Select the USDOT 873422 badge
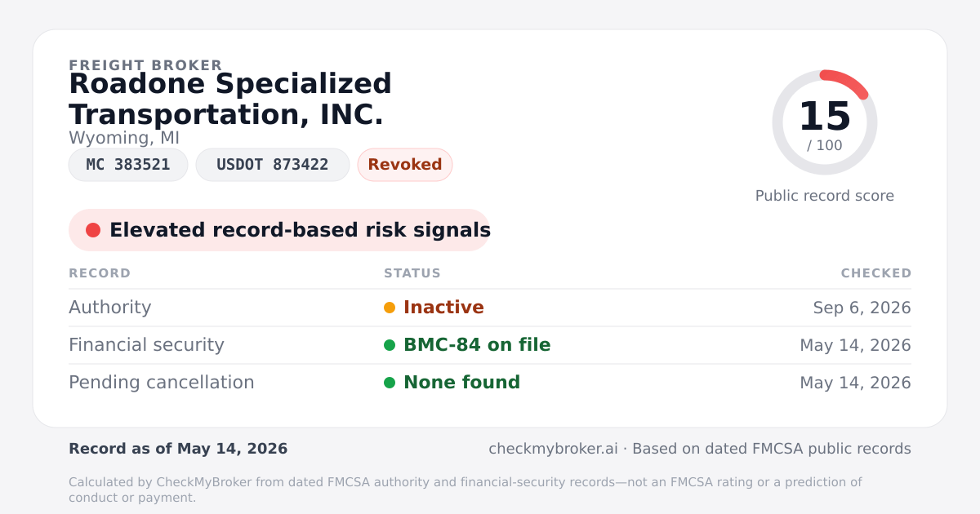This screenshot has height=514, width=980. click(273, 165)
